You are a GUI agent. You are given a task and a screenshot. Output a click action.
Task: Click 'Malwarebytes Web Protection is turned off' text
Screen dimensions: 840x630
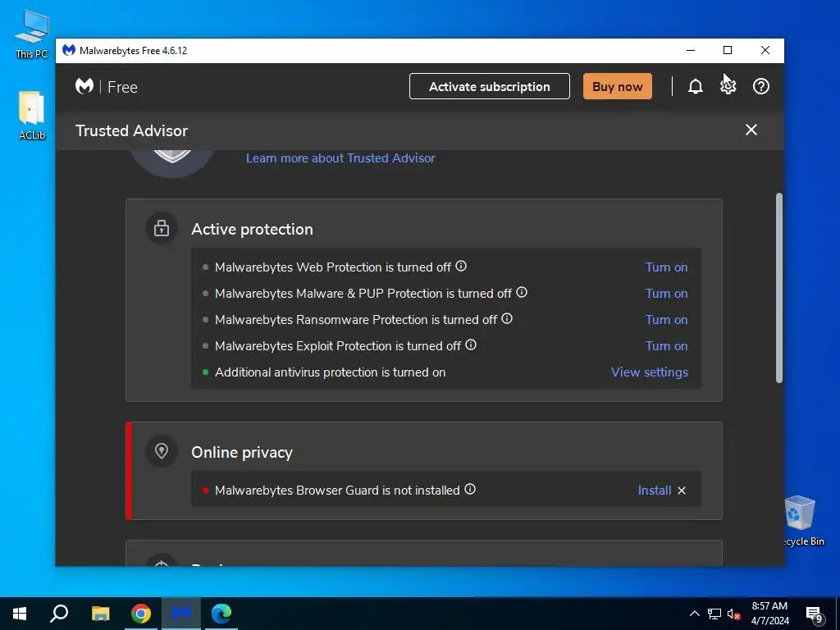(333, 267)
